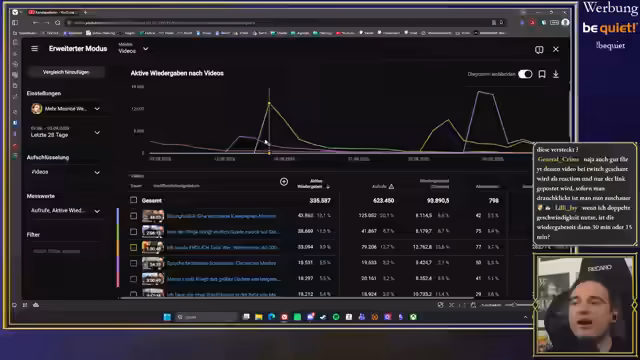Image resolution: width=640 pixels, height=360 pixels.
Task: Click the Filter input field
Action: tap(66, 251)
